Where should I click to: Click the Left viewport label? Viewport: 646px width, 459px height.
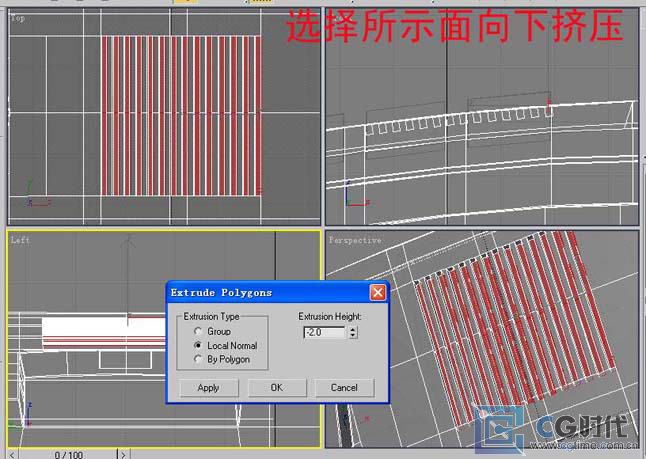click(x=20, y=240)
